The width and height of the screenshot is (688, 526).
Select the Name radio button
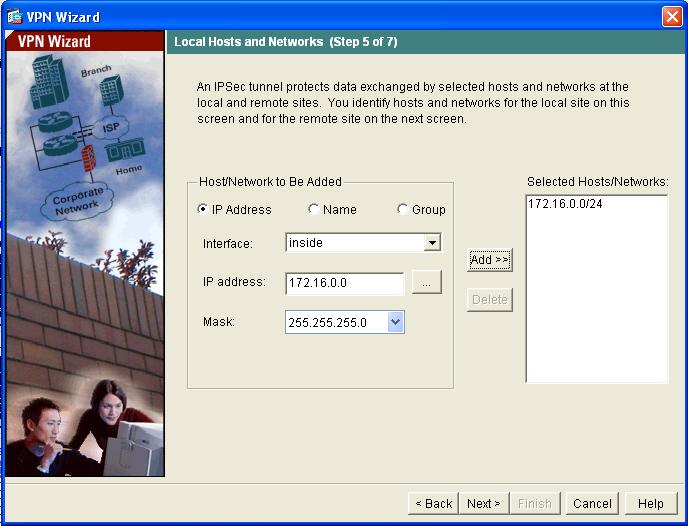(314, 210)
